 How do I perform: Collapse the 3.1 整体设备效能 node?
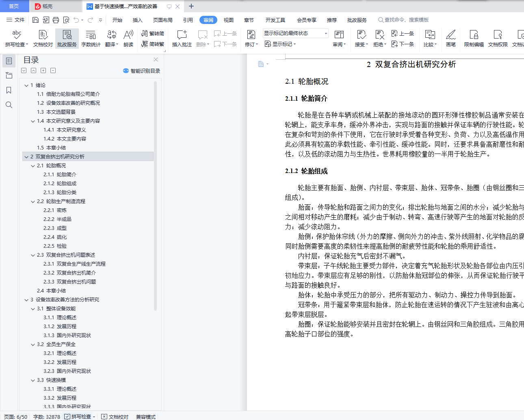33,309
